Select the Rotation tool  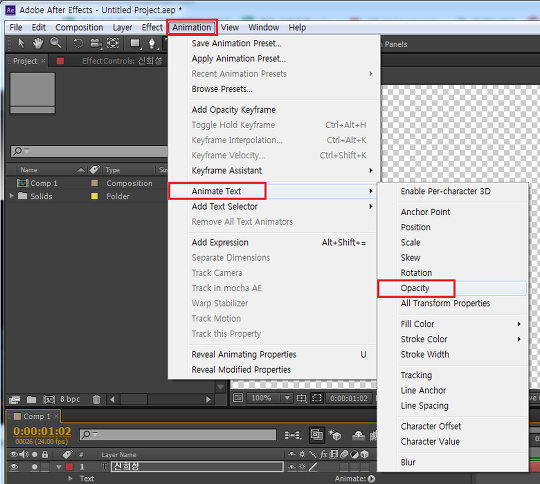[78, 43]
